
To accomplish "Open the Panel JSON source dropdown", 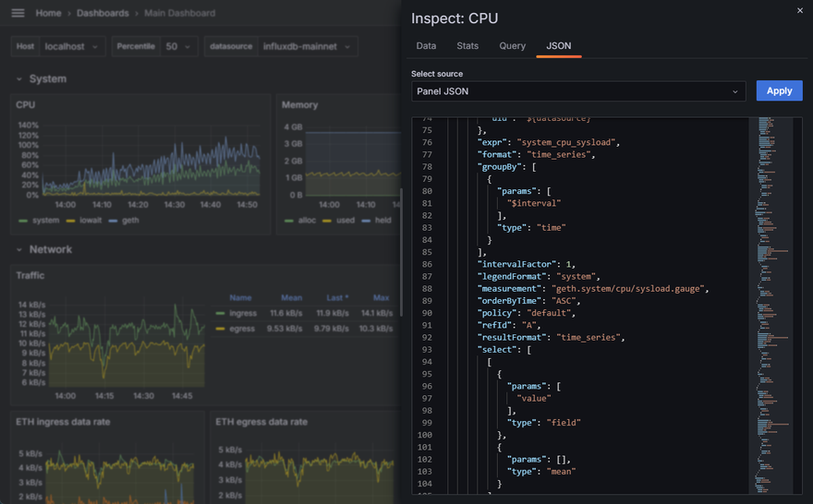I will (x=578, y=91).
